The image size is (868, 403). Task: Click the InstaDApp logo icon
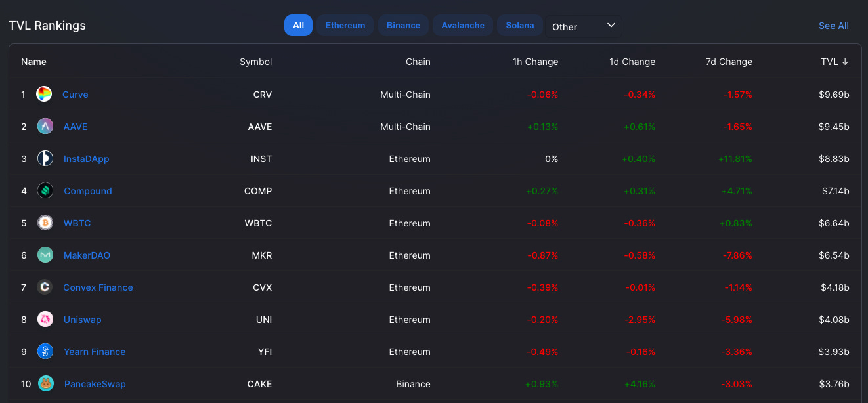(x=45, y=159)
